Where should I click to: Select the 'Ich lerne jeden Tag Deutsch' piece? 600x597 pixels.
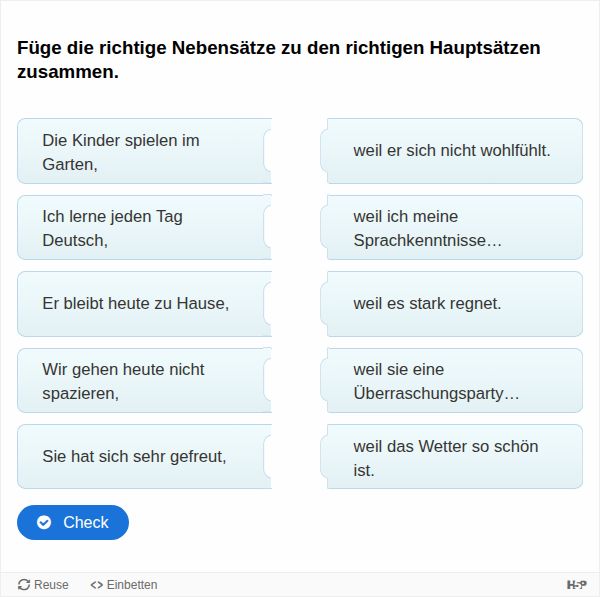point(140,228)
